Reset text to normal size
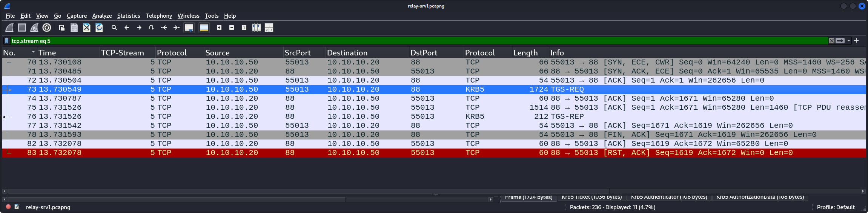Viewport: 868px width, 213px height. [244, 28]
